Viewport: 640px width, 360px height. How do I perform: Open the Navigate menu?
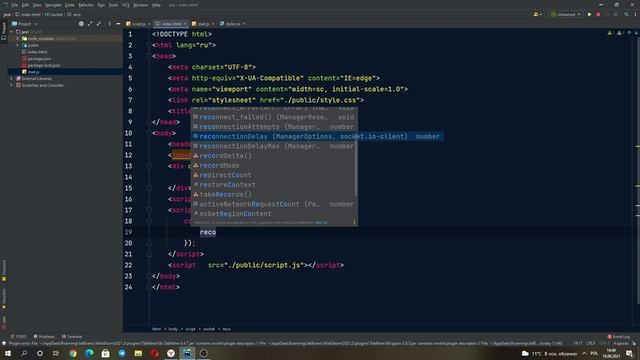(x=53, y=5)
